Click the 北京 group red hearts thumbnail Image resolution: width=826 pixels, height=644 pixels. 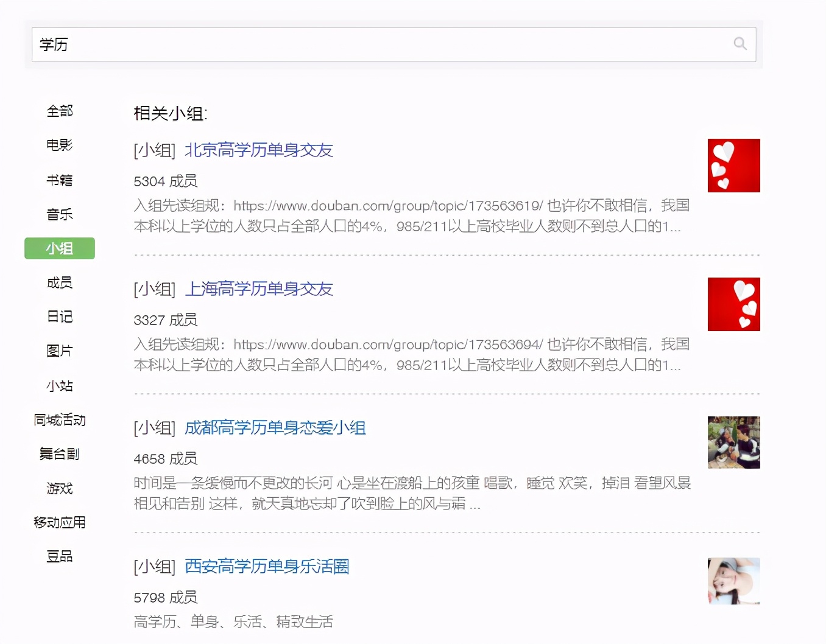[733, 166]
